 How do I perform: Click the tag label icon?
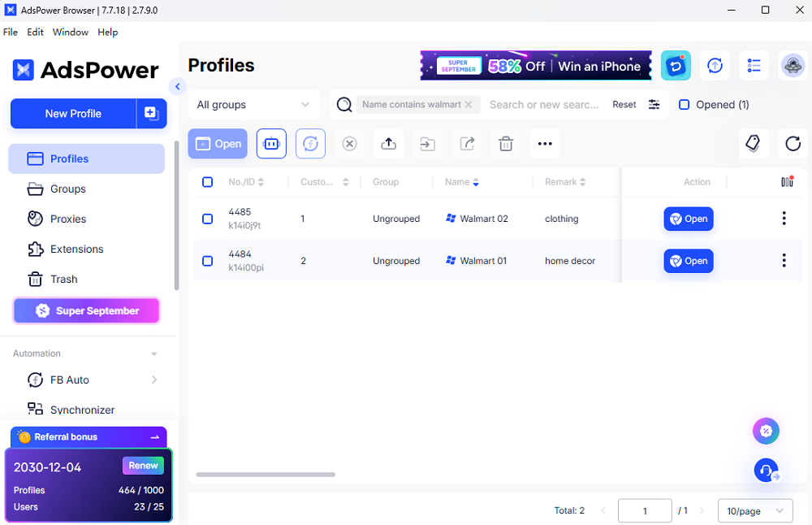point(754,144)
